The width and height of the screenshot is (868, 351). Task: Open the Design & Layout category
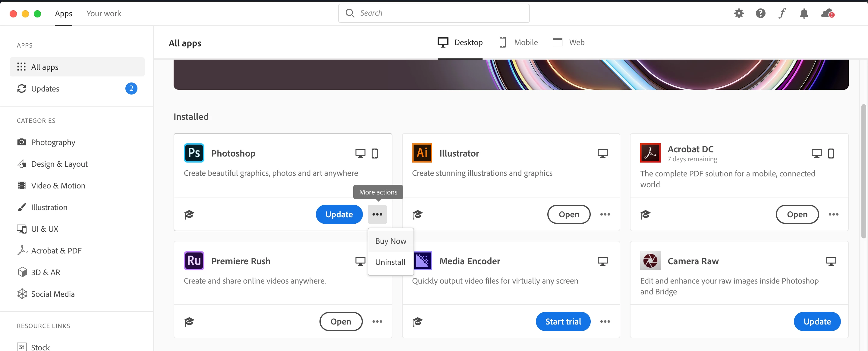(x=52, y=164)
